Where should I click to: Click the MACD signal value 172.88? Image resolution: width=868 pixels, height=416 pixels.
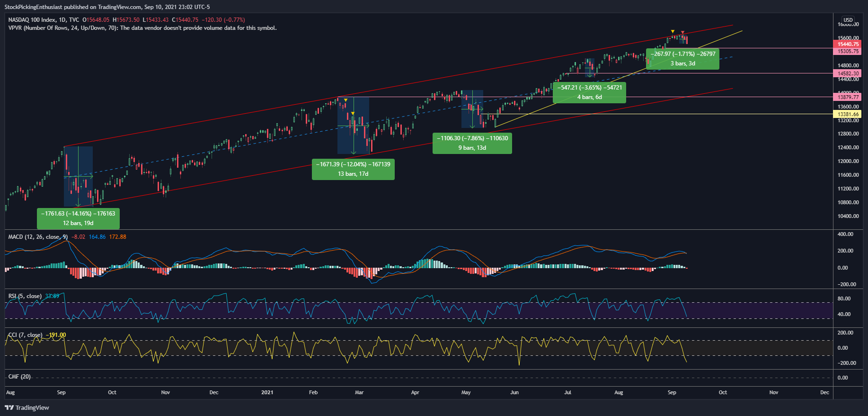[x=118, y=237]
